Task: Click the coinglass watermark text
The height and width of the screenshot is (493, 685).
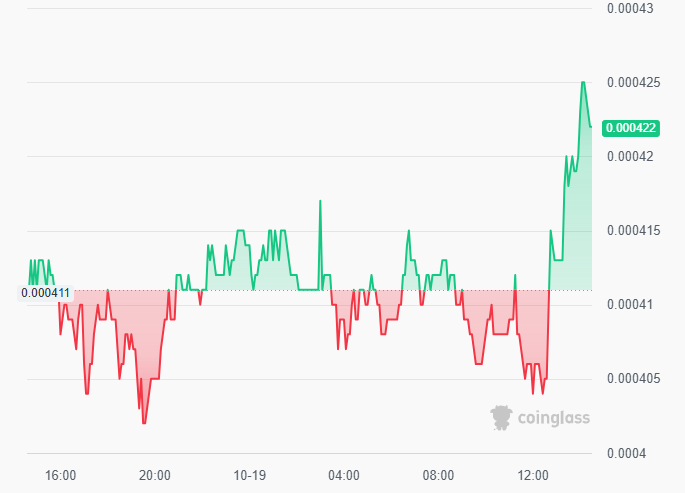Action: click(552, 418)
